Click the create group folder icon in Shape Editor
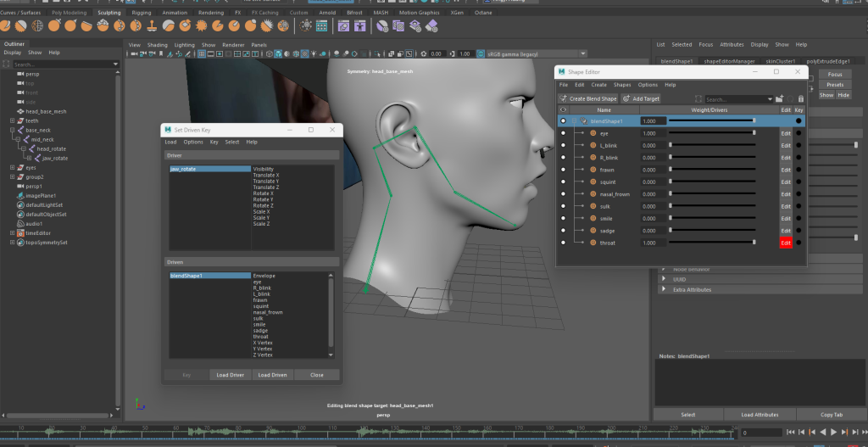The image size is (868, 447). coord(780,99)
